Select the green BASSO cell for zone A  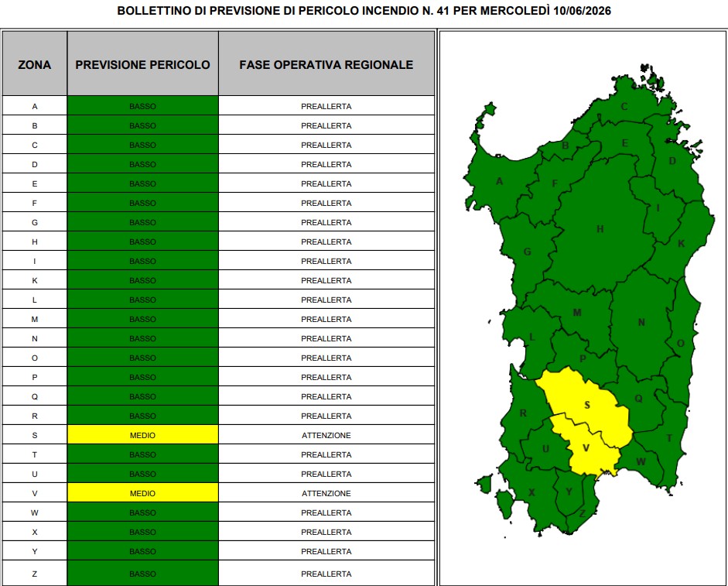pyautogui.click(x=142, y=106)
